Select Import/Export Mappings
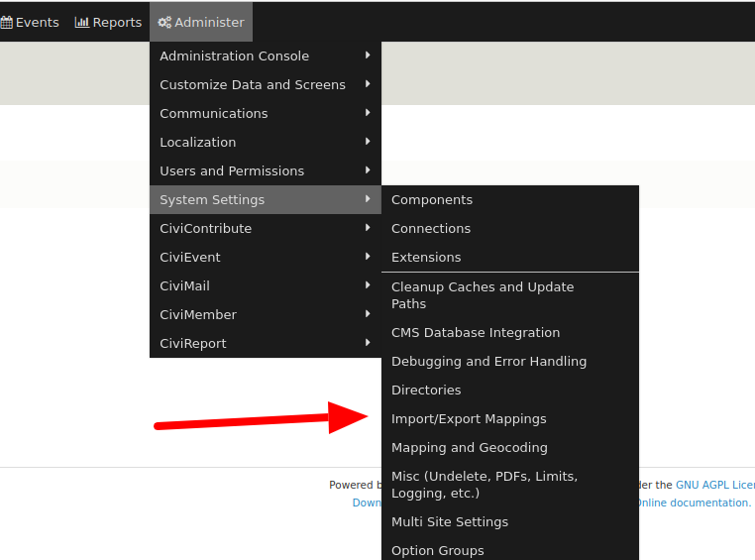Image resolution: width=755 pixels, height=560 pixels. click(510, 419)
